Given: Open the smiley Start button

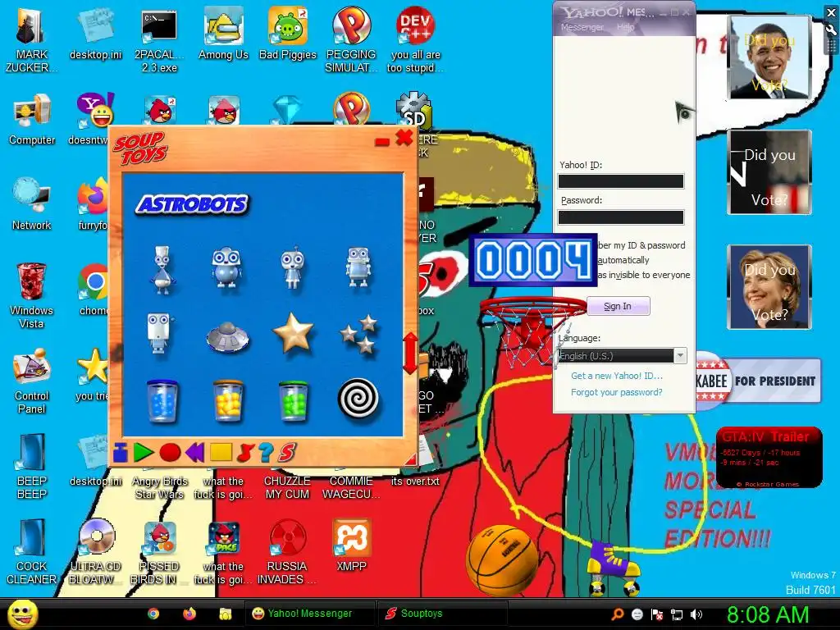Looking at the screenshot, I should point(22,614).
